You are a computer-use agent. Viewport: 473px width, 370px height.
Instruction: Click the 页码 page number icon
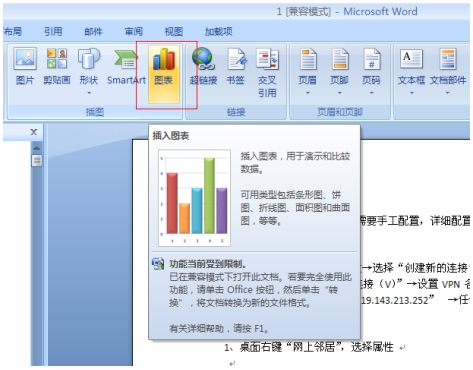pos(371,59)
